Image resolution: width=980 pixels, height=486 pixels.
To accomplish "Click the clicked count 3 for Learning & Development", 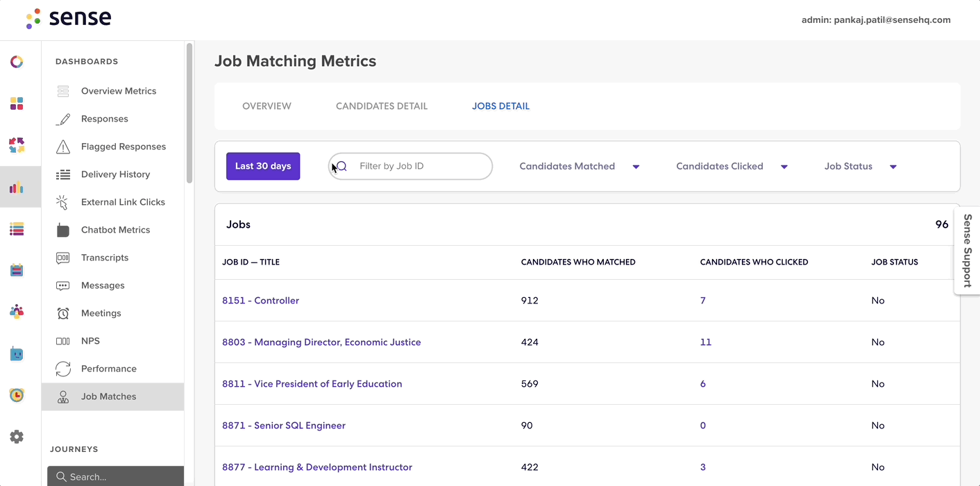I will (703, 467).
